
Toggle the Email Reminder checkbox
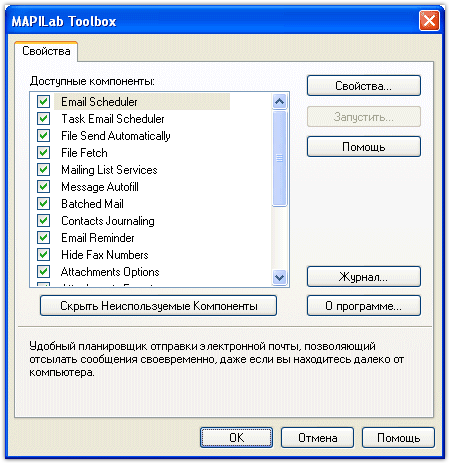pyautogui.click(x=43, y=237)
